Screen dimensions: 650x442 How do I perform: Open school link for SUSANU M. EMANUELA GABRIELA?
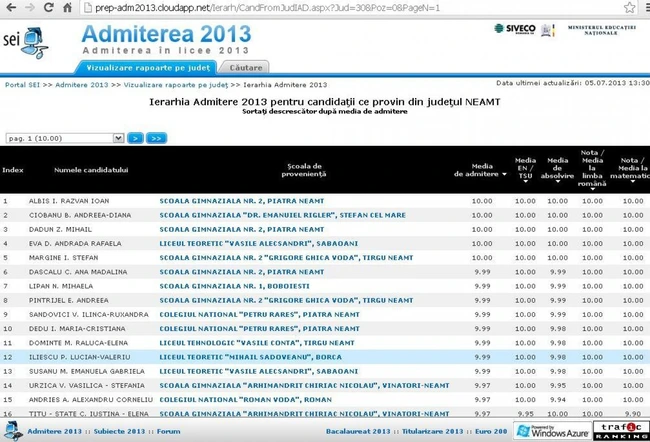259,371
